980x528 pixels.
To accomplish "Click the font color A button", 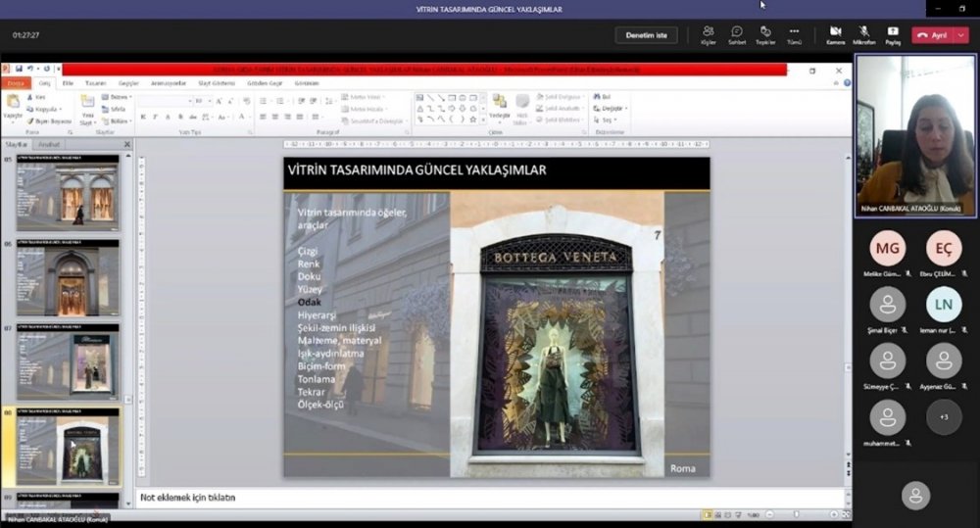I will click(x=242, y=117).
